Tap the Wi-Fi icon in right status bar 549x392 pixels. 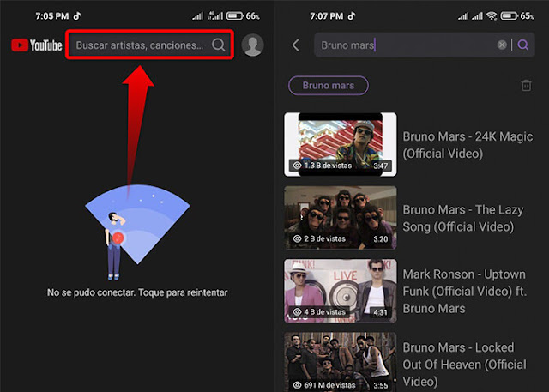click(x=492, y=15)
